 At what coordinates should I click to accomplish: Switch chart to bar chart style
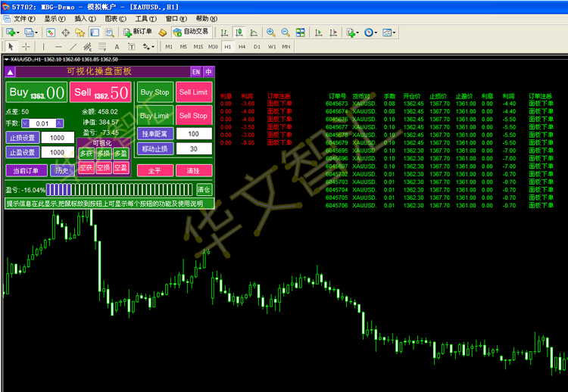224,33
